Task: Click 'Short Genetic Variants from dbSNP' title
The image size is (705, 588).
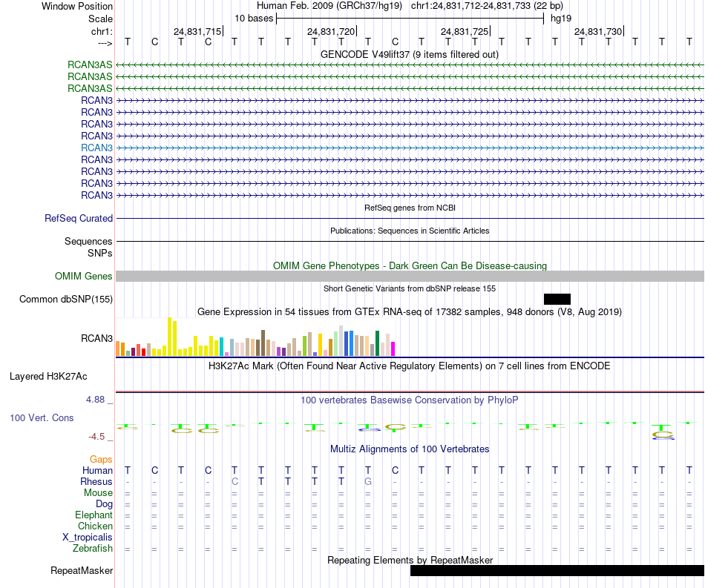Action: (410, 288)
